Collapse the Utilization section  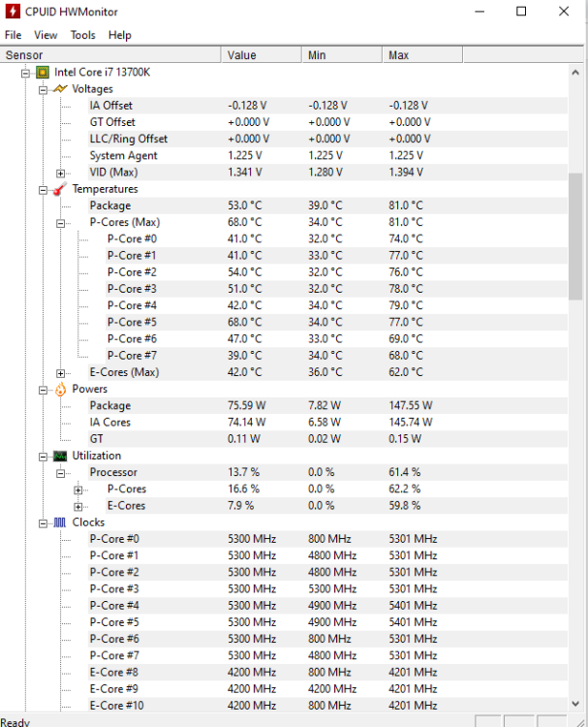point(43,457)
